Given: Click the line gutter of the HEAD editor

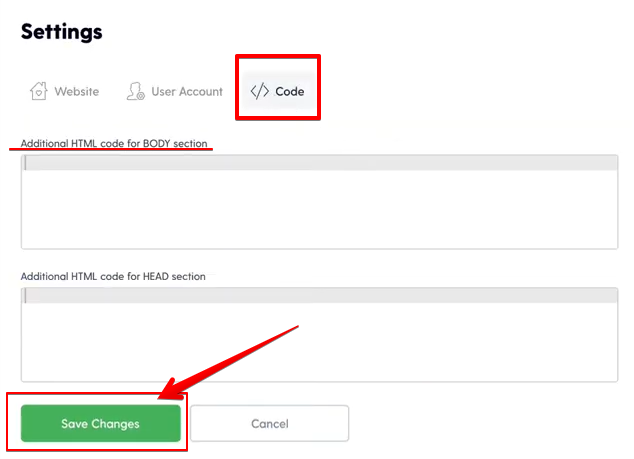Looking at the screenshot, I should pos(23,296).
